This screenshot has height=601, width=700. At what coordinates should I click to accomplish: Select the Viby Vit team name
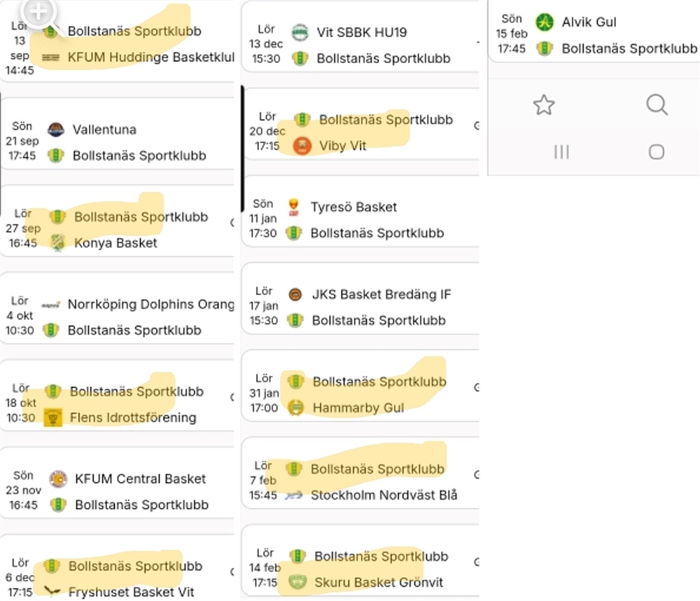[342, 146]
